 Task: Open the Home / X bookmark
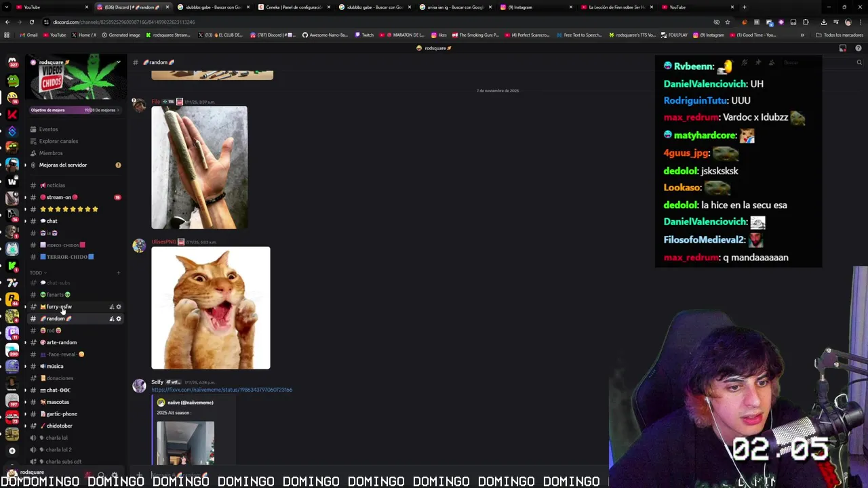[x=83, y=35]
